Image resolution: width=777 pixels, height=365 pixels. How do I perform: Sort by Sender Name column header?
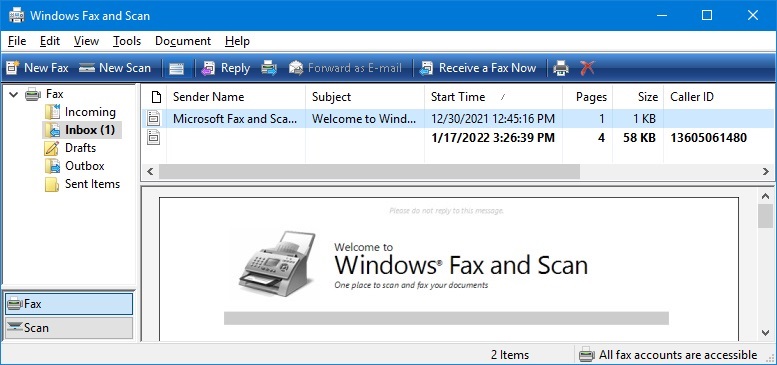[236, 97]
